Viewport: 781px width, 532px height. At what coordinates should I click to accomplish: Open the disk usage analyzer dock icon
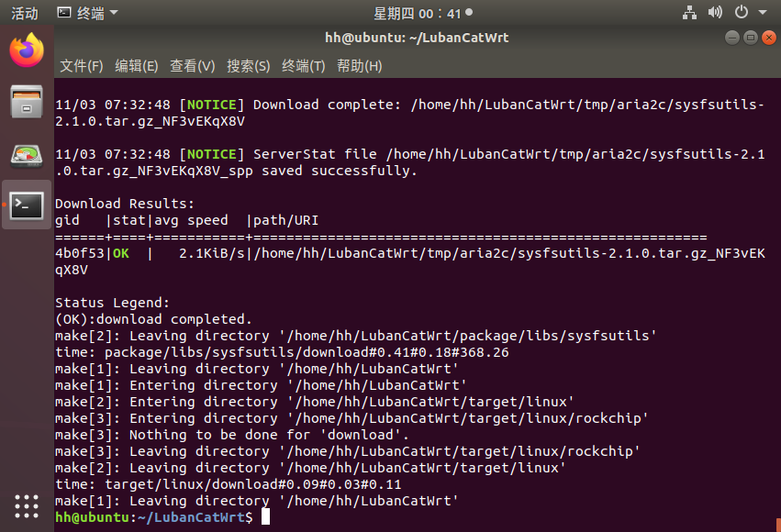tap(27, 156)
